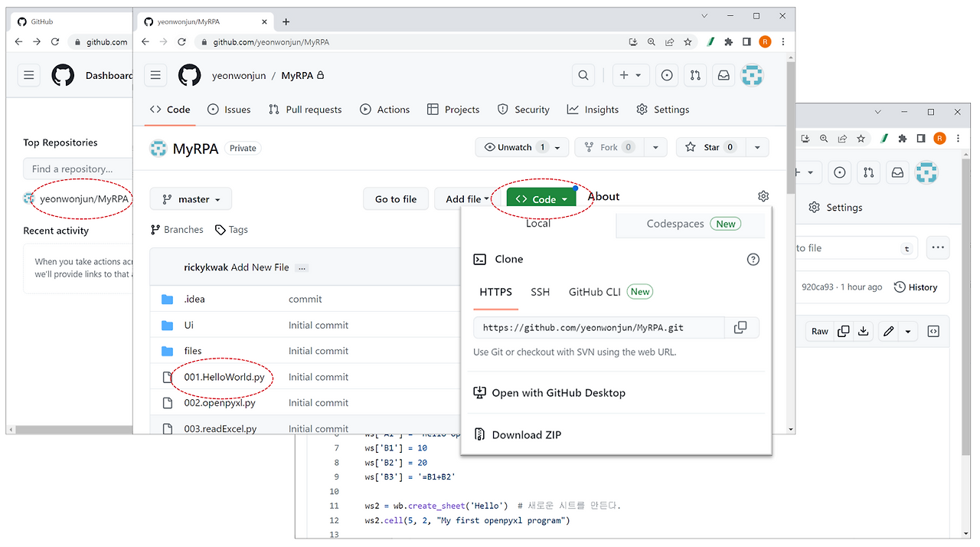Open inbox icon in the file view window
The height and width of the screenshot is (547, 980).
point(897,173)
